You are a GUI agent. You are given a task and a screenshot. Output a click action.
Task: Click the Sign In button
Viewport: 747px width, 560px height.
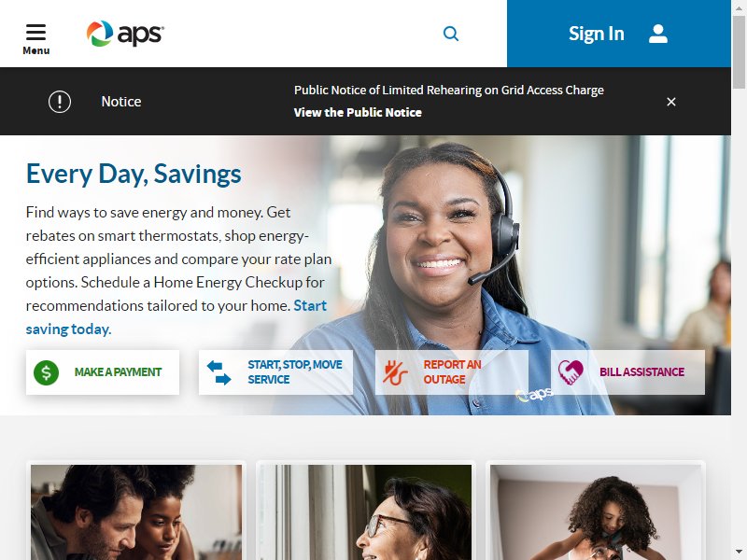click(619, 34)
